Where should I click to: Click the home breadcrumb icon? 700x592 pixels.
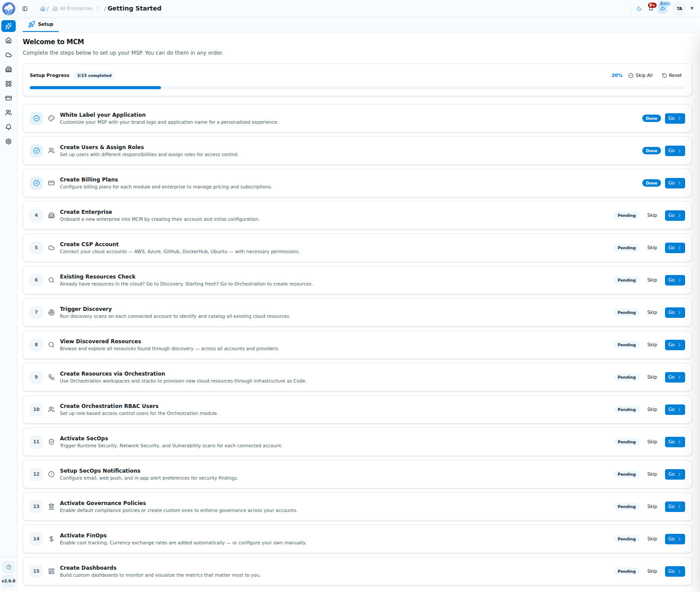[x=43, y=9]
